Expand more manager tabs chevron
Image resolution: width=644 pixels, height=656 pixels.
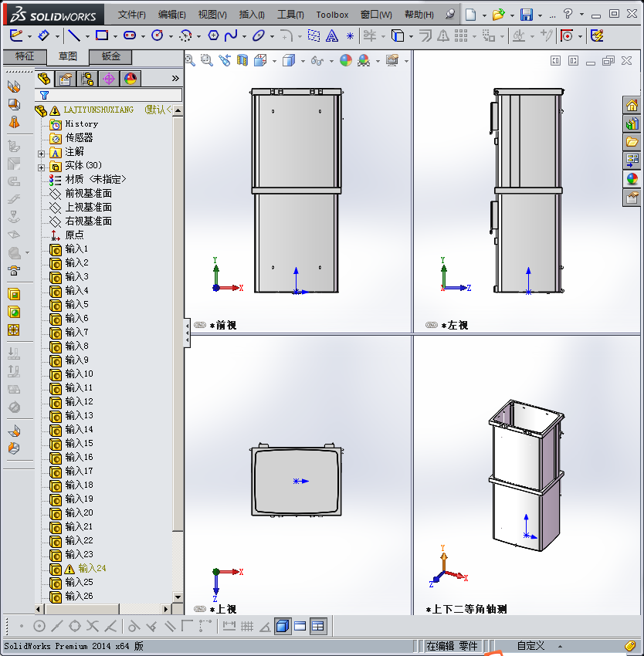click(175, 78)
